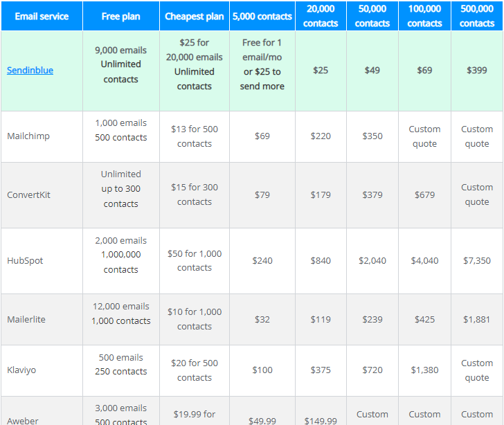The image size is (504, 425).
Task: Click the '5,000 contacts' column header
Action: 262,16
